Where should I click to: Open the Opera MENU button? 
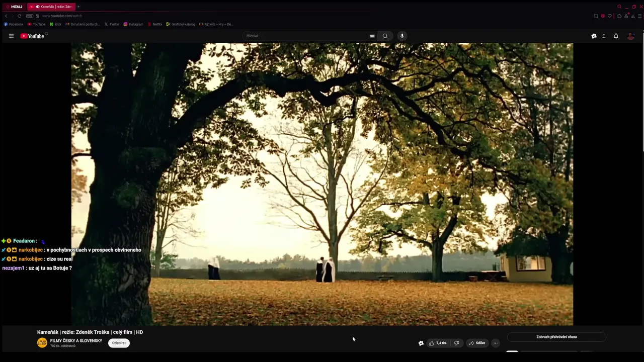(x=14, y=7)
